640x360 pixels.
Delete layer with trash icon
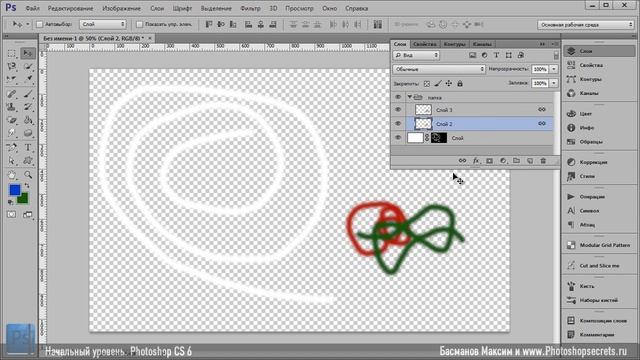(x=543, y=161)
